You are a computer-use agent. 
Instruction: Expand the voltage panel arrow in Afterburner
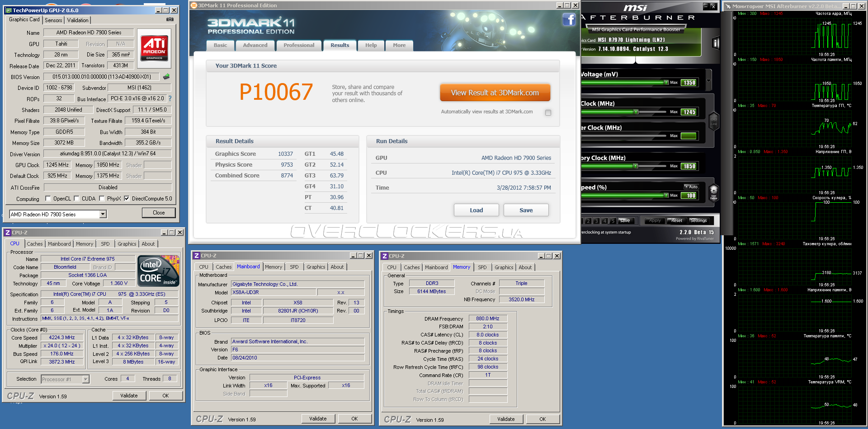pos(708,81)
